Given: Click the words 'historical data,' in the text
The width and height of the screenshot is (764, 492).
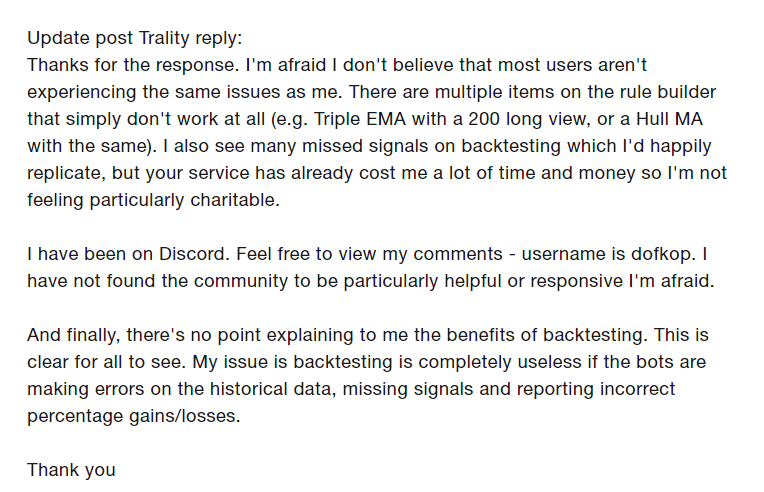Looking at the screenshot, I should pos(273,389).
